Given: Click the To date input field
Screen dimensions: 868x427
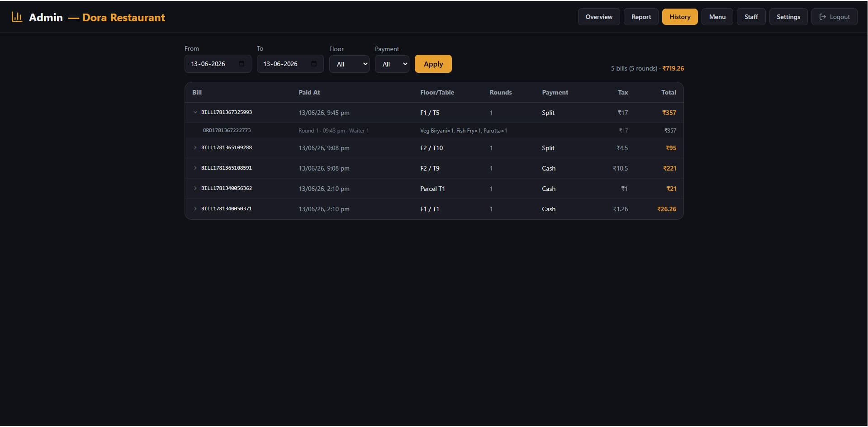Looking at the screenshot, I should pos(290,64).
